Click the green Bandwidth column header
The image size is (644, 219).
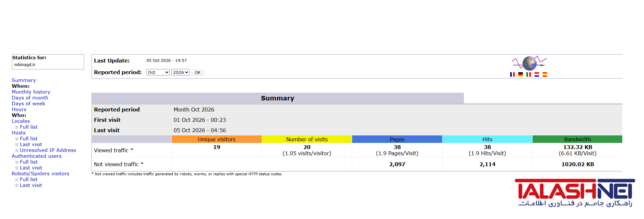578,139
